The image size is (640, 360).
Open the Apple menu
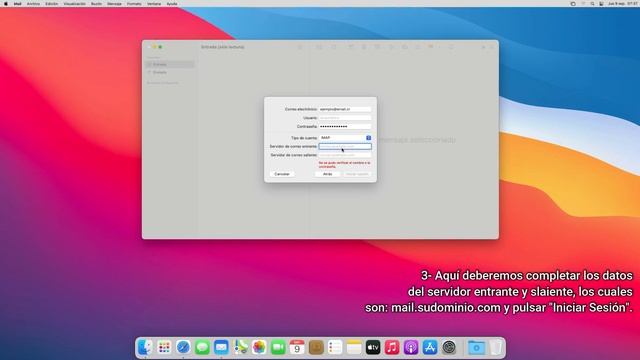(x=6, y=4)
